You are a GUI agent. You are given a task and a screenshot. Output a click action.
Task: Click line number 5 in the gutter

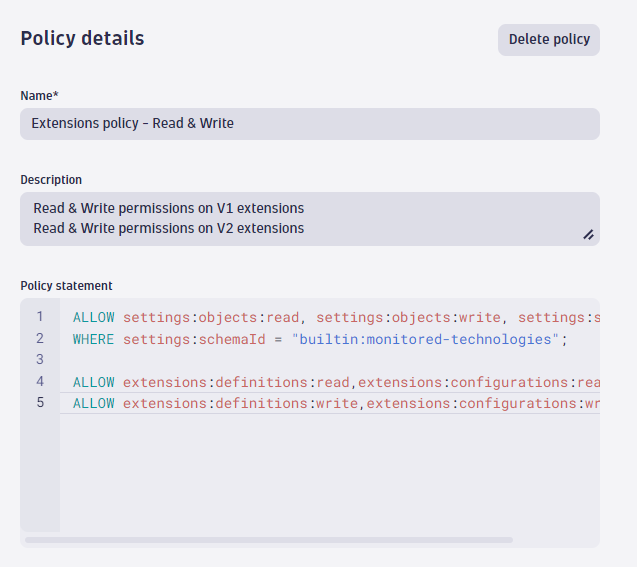[40, 403]
